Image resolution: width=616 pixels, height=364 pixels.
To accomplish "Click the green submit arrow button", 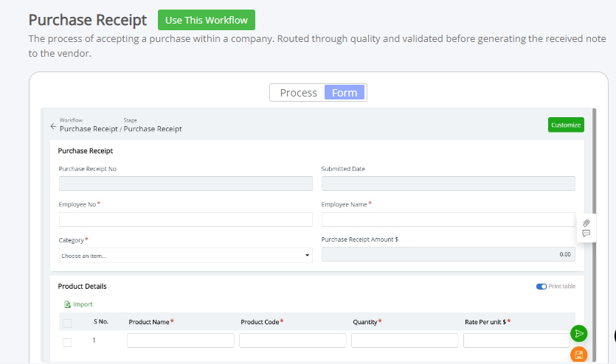I will (x=578, y=333).
